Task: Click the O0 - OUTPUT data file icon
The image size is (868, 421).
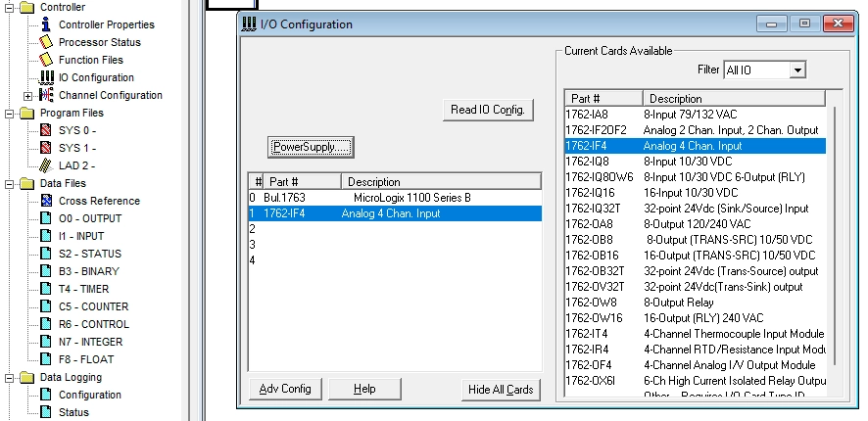Action: click(46, 218)
